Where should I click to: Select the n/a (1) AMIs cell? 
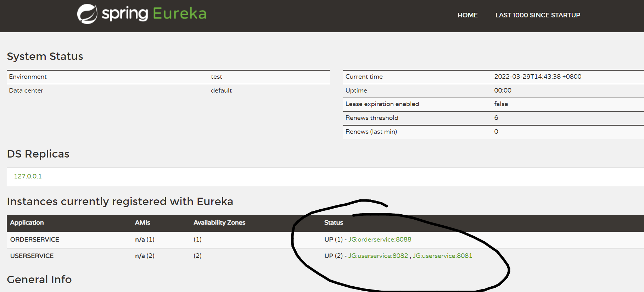click(145, 239)
